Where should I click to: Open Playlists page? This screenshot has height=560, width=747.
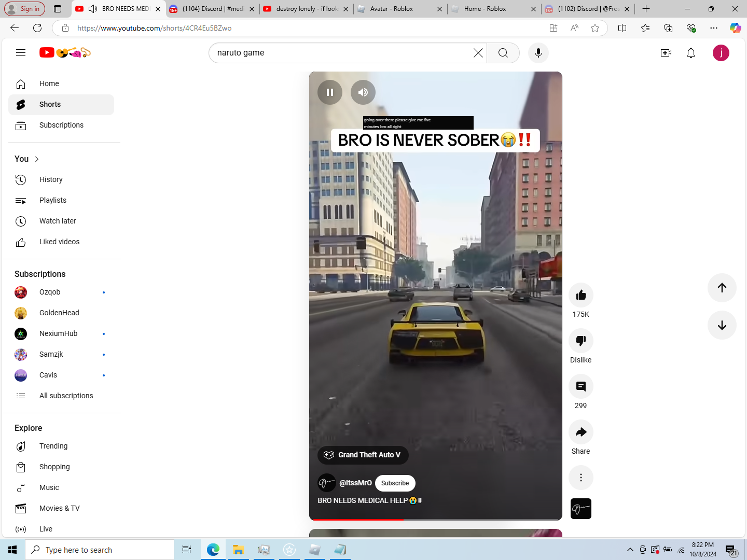(61, 200)
